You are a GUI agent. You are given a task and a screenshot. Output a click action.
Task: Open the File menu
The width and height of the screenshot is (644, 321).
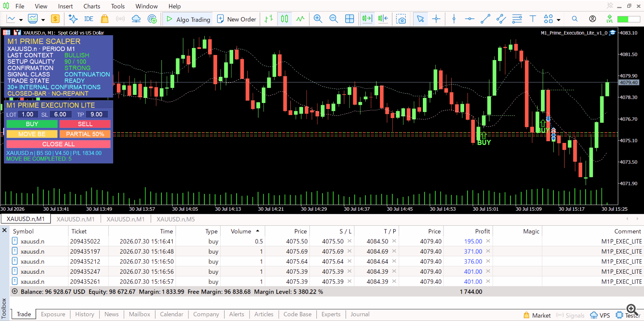(x=20, y=6)
